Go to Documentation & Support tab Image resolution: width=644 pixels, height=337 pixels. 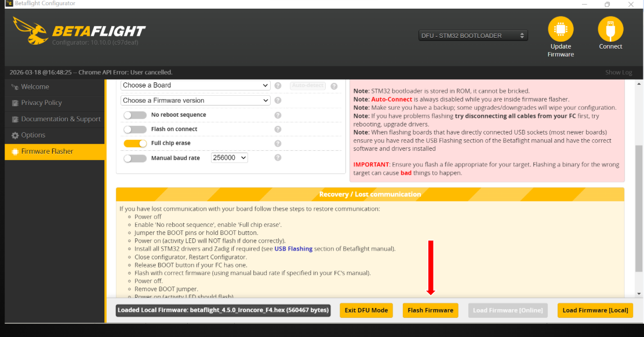[60, 119]
